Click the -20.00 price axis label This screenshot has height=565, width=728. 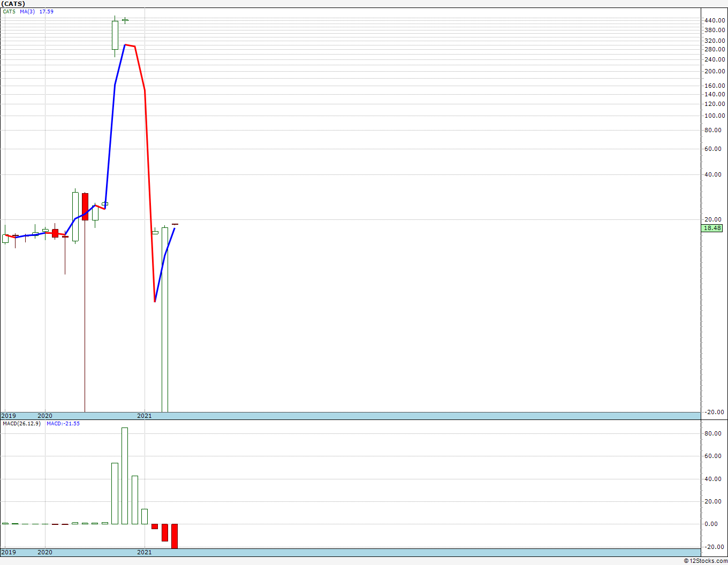click(715, 412)
